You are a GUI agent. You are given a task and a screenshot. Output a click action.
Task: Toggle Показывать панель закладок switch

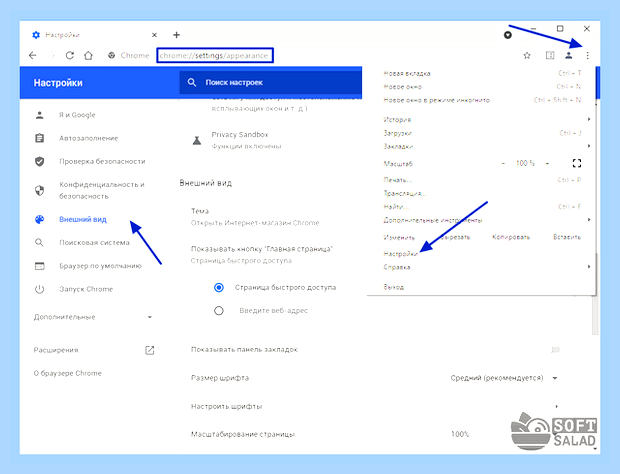click(556, 349)
